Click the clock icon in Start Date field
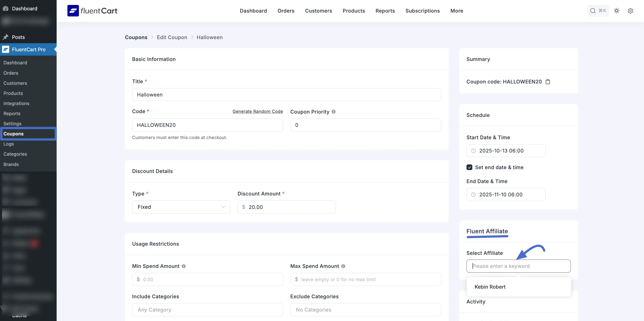Image resolution: width=644 pixels, height=321 pixels. tap(473, 151)
